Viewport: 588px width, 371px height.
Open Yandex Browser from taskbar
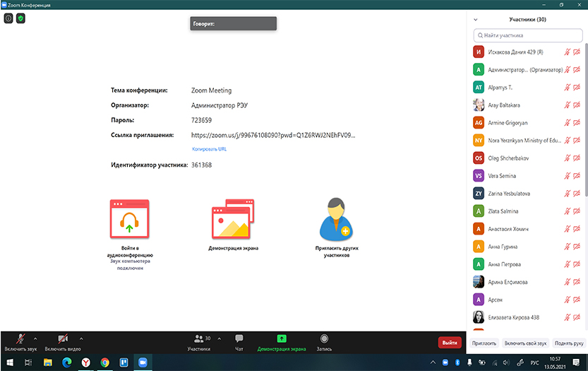86,363
